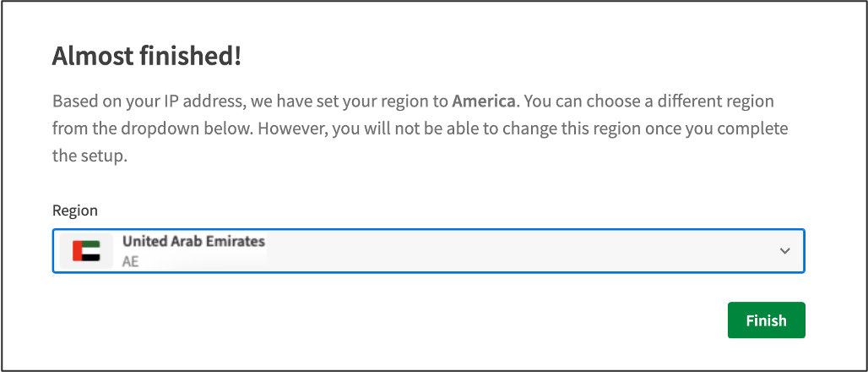The image size is (868, 372).
Task: Click the text the setup.
Action: pos(90,156)
